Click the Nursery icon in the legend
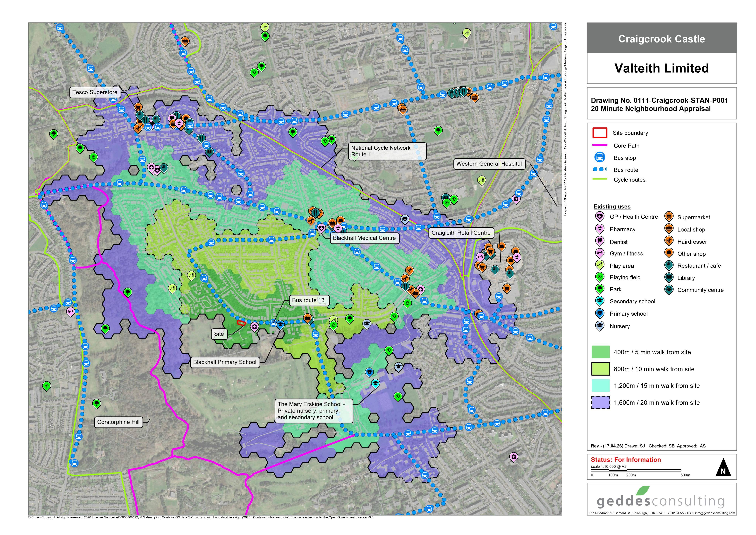 pyautogui.click(x=600, y=326)
